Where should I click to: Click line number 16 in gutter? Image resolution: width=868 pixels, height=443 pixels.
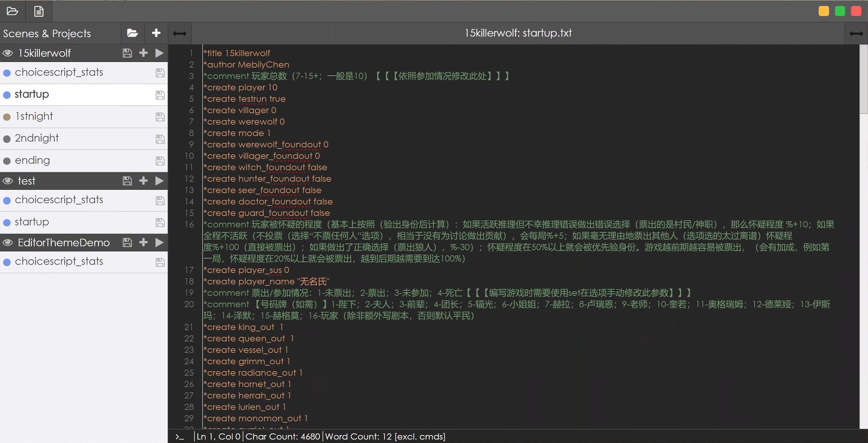(189, 224)
